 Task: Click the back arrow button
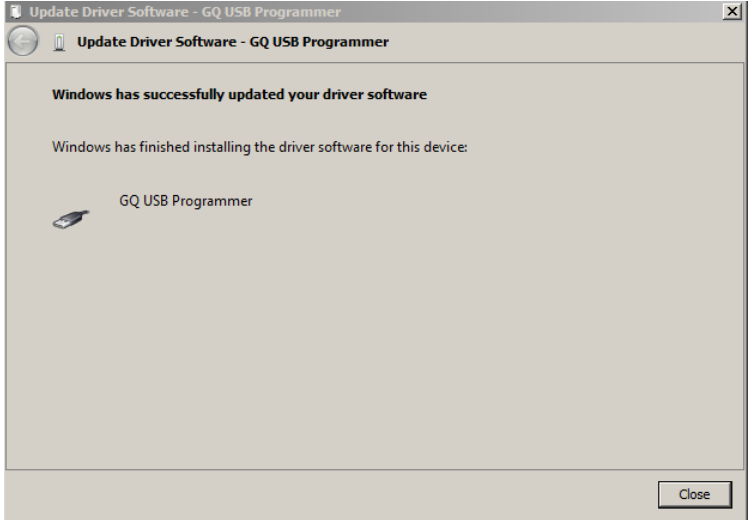coord(22,41)
